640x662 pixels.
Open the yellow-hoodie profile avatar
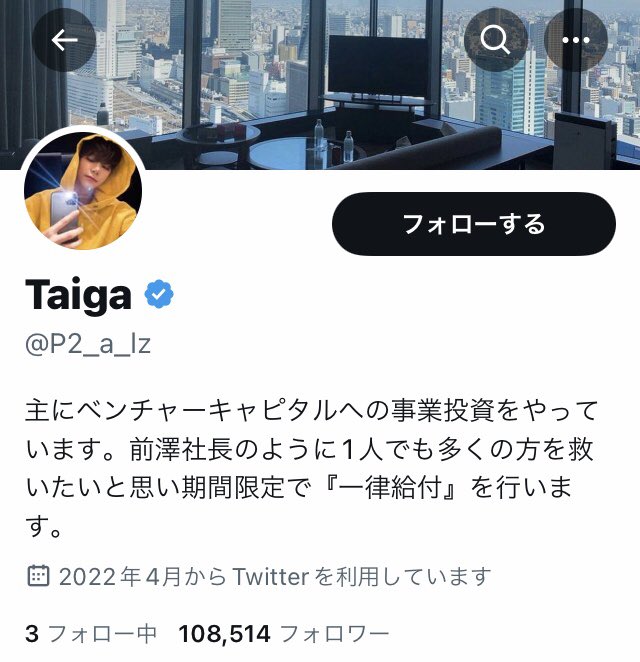83,190
